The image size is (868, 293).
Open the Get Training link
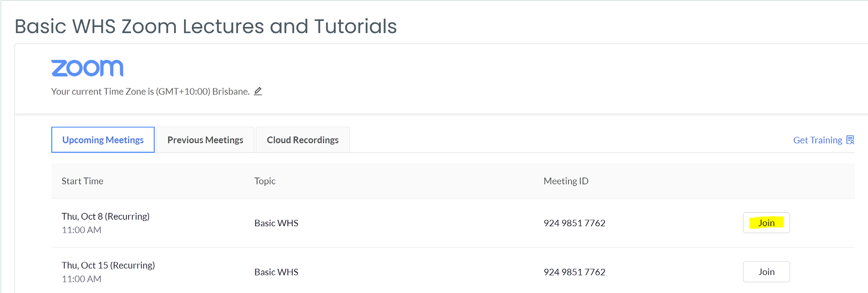817,140
